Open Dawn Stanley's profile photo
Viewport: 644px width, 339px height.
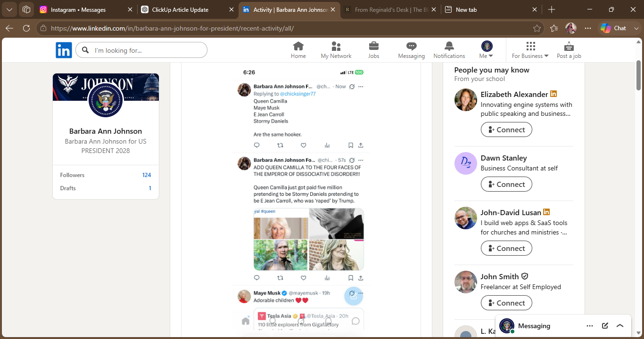466,163
